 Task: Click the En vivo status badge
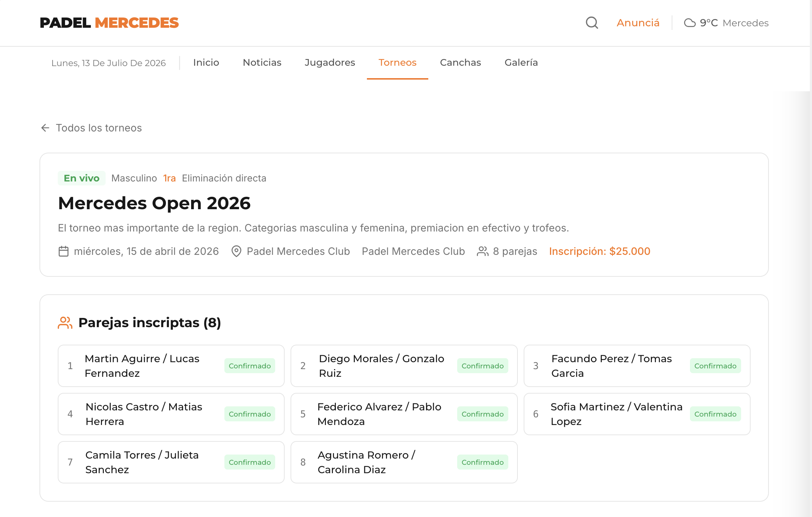[x=81, y=178]
